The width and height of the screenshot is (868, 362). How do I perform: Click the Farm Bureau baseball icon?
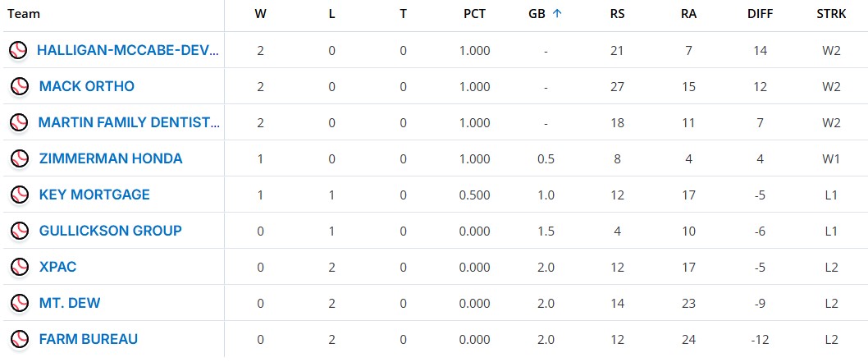tap(20, 339)
